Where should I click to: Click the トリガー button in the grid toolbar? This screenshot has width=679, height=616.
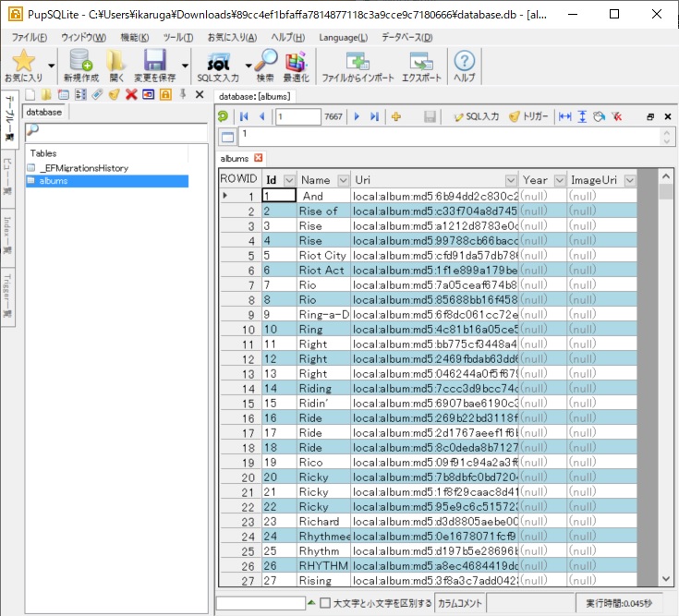[528, 116]
